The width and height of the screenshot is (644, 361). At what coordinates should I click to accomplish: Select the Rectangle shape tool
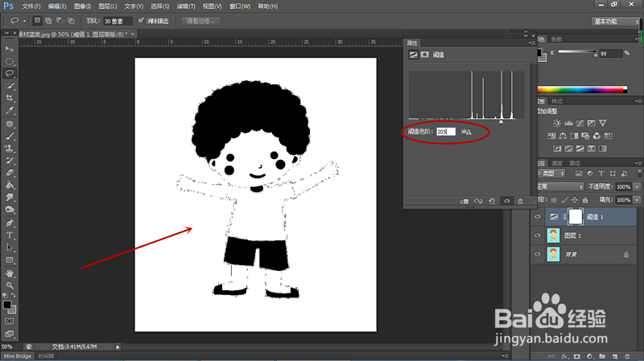pos(10,260)
